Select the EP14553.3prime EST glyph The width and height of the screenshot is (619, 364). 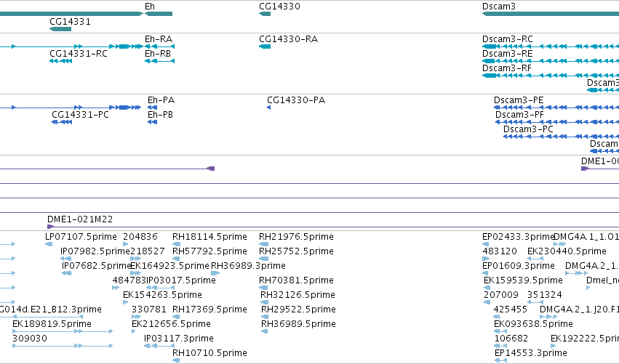[500, 360]
